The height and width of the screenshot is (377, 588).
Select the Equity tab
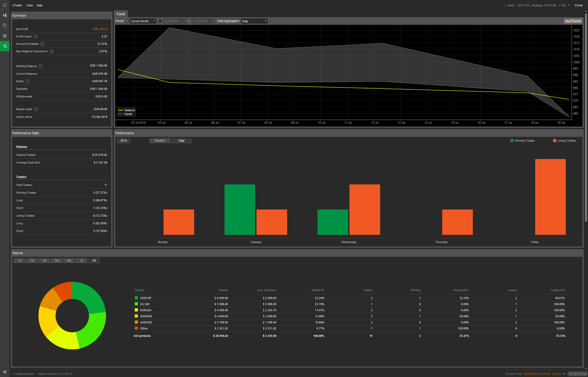point(121,14)
